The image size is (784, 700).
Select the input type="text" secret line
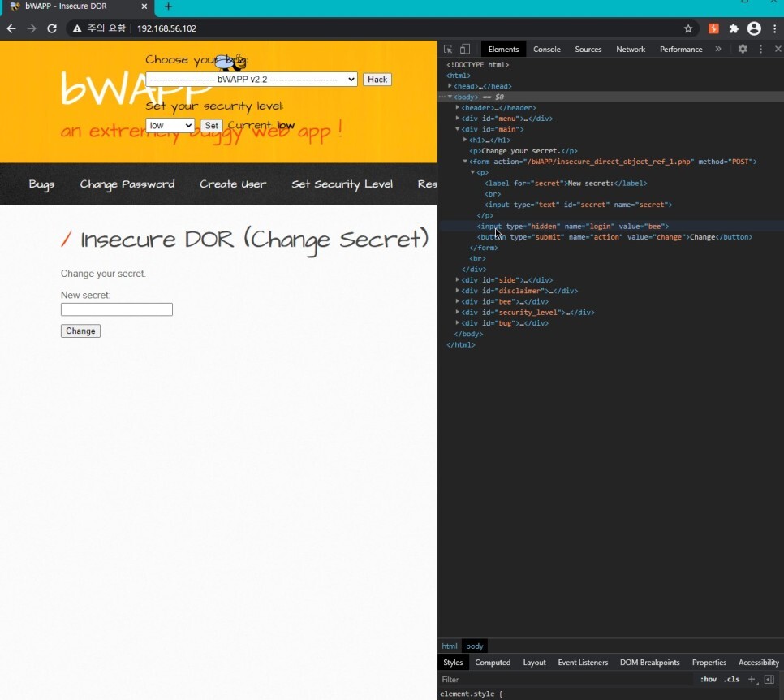tap(578, 205)
